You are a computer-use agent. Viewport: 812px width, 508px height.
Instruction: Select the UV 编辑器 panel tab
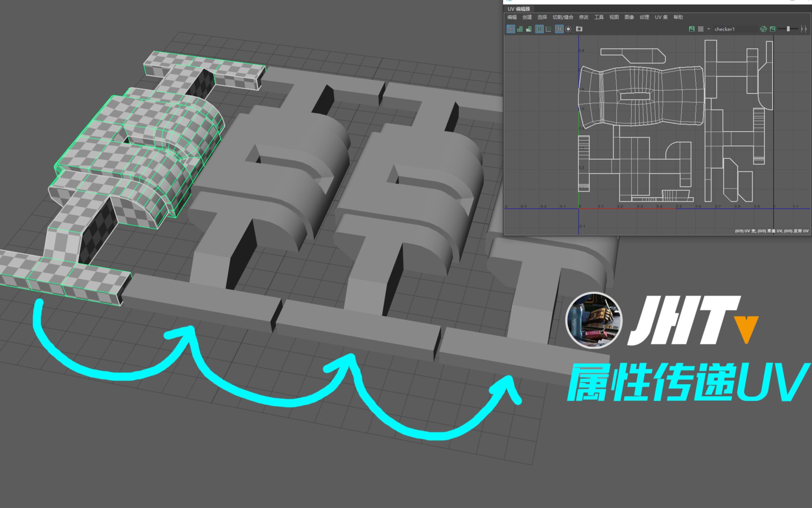point(518,9)
